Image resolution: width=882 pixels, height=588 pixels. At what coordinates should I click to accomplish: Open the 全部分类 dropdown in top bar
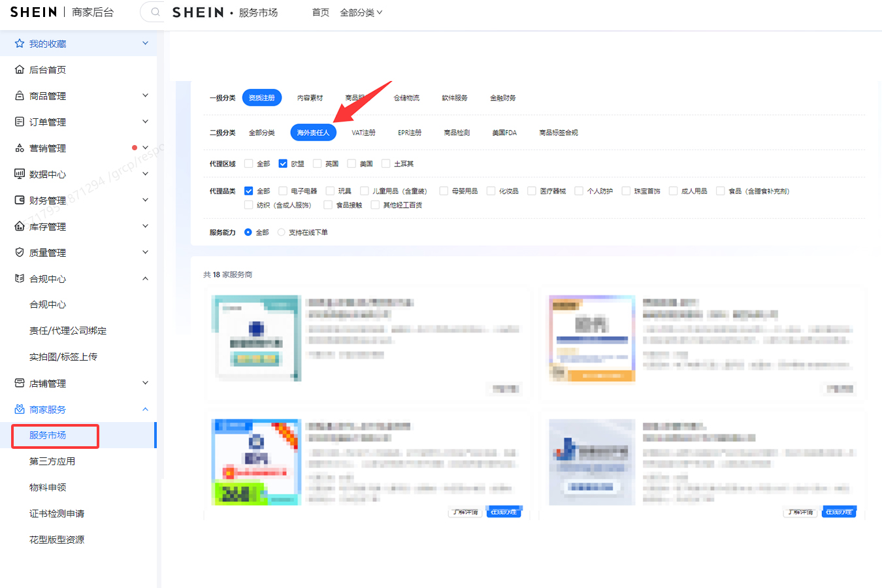pos(361,12)
